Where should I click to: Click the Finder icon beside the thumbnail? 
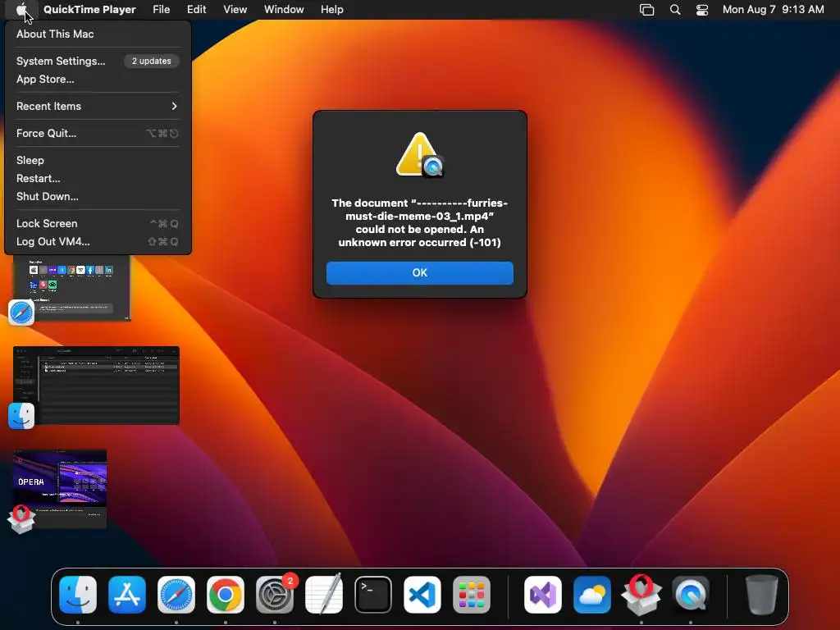[x=21, y=416]
